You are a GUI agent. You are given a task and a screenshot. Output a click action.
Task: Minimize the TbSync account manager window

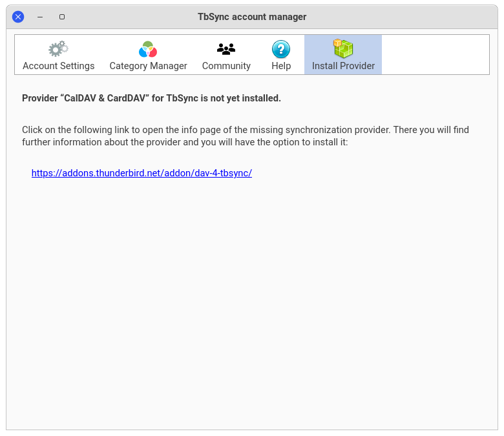coord(40,17)
